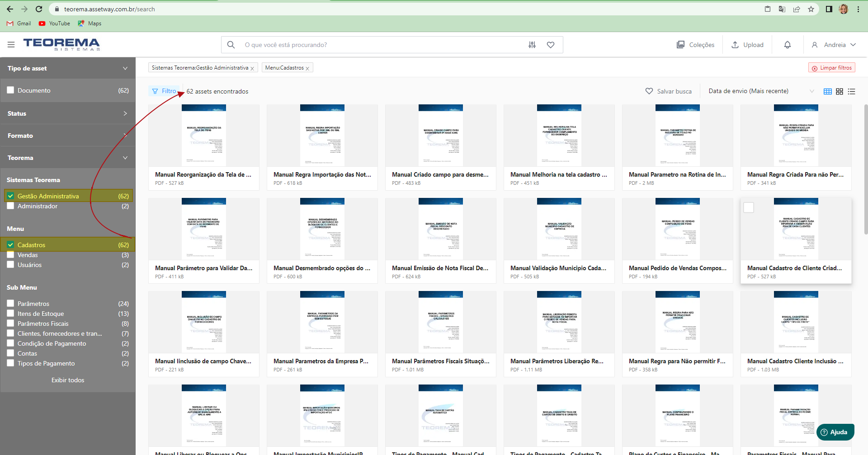Open Manual Pedido de Vendas Compos... card
868x455 pixels.
point(678,241)
